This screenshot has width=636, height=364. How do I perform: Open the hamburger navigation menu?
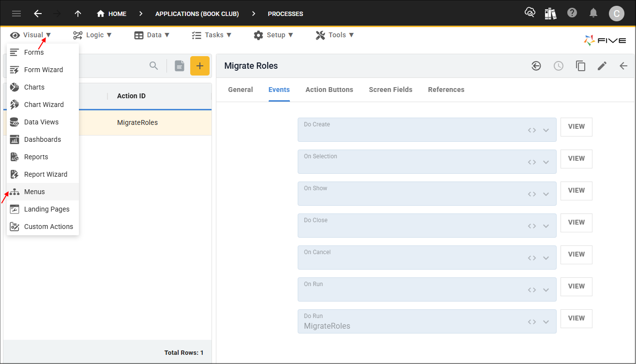point(16,14)
